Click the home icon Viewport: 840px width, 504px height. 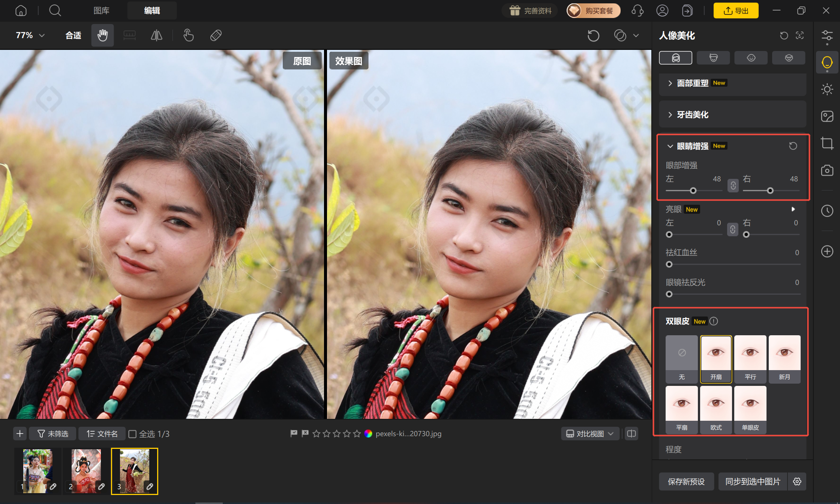pos(21,10)
